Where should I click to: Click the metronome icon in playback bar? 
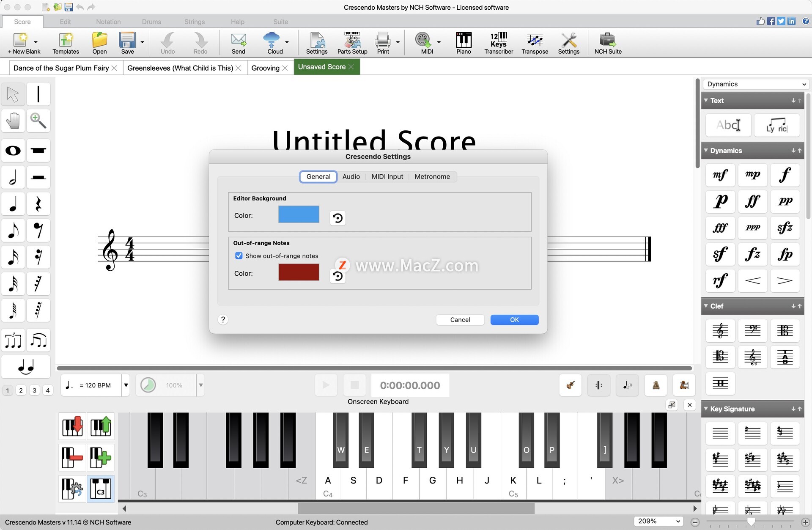click(x=656, y=385)
